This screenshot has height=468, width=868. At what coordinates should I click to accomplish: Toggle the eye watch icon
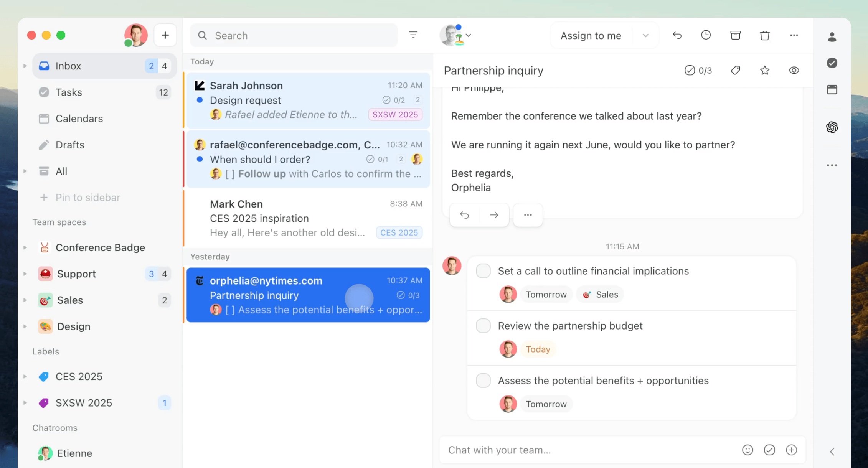[794, 70]
